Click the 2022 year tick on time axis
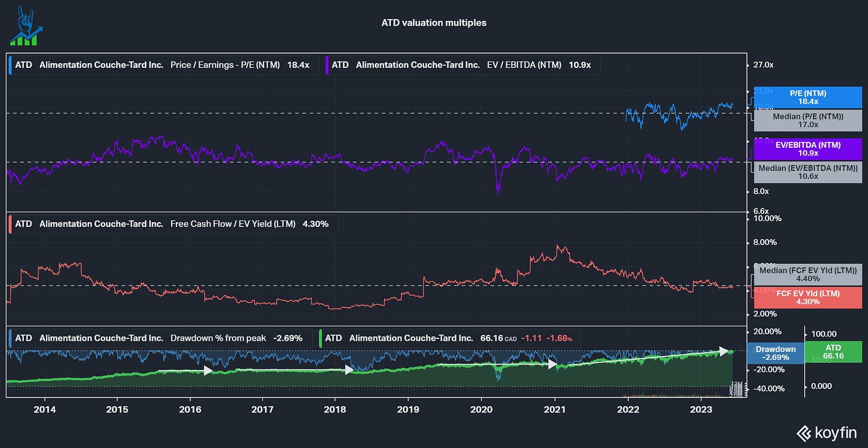Image resolution: width=868 pixels, height=448 pixels. (x=628, y=409)
